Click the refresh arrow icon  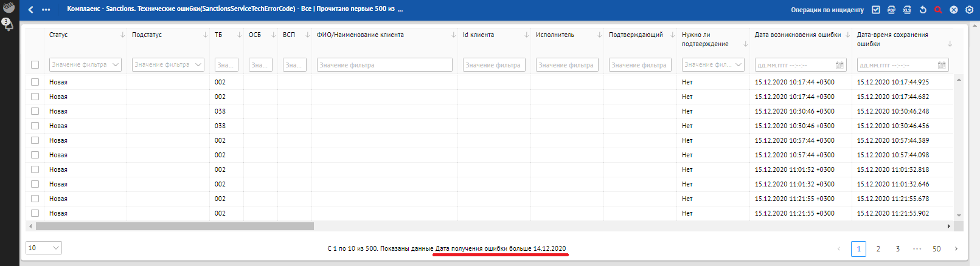pyautogui.click(x=923, y=10)
